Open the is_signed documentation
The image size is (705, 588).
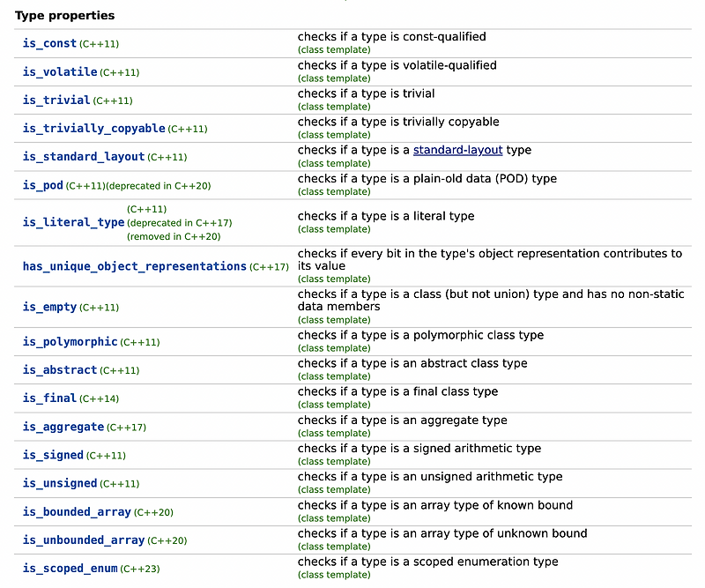point(52,455)
